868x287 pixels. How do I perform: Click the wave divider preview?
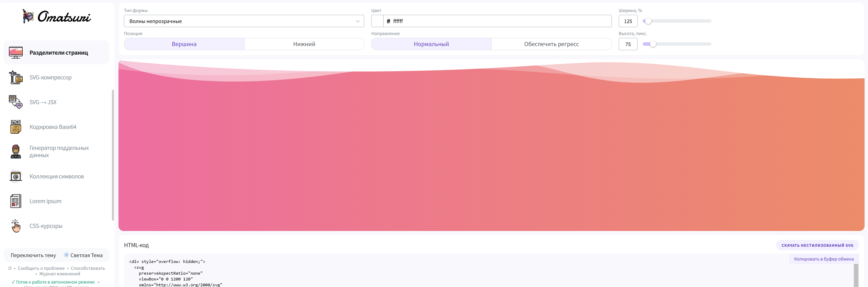(491, 145)
